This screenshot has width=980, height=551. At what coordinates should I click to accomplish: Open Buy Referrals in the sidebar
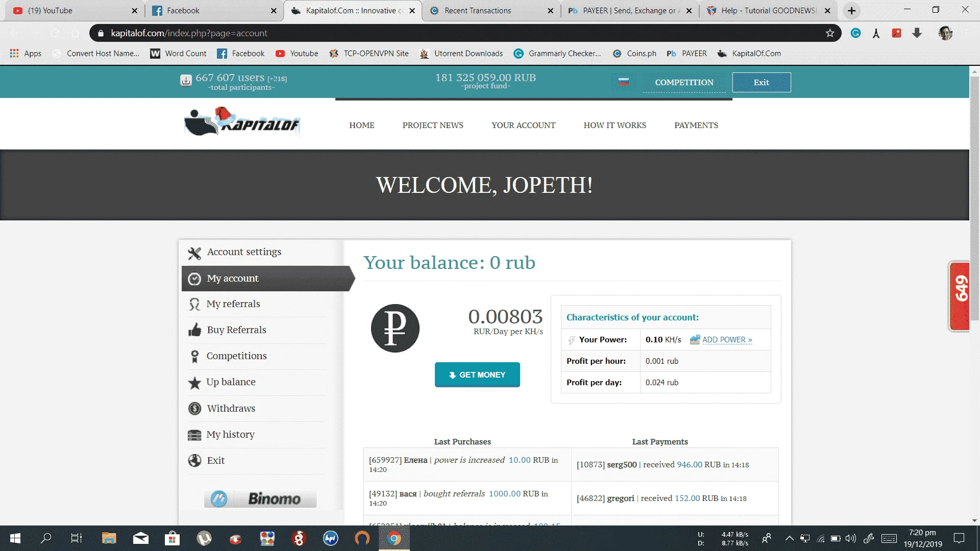click(x=236, y=330)
